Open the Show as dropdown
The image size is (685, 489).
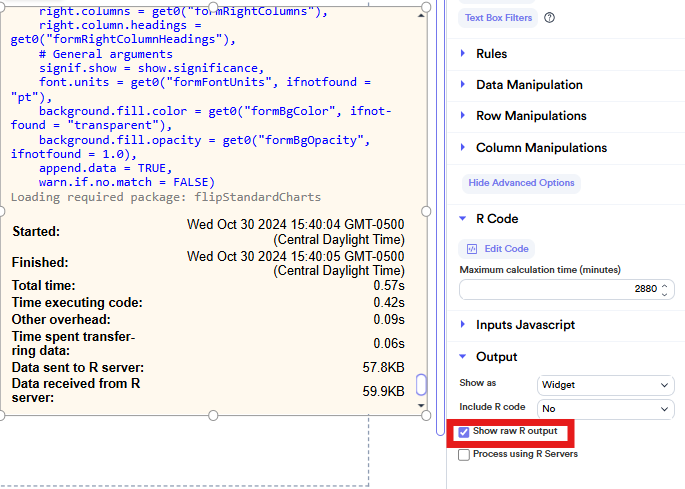(606, 385)
